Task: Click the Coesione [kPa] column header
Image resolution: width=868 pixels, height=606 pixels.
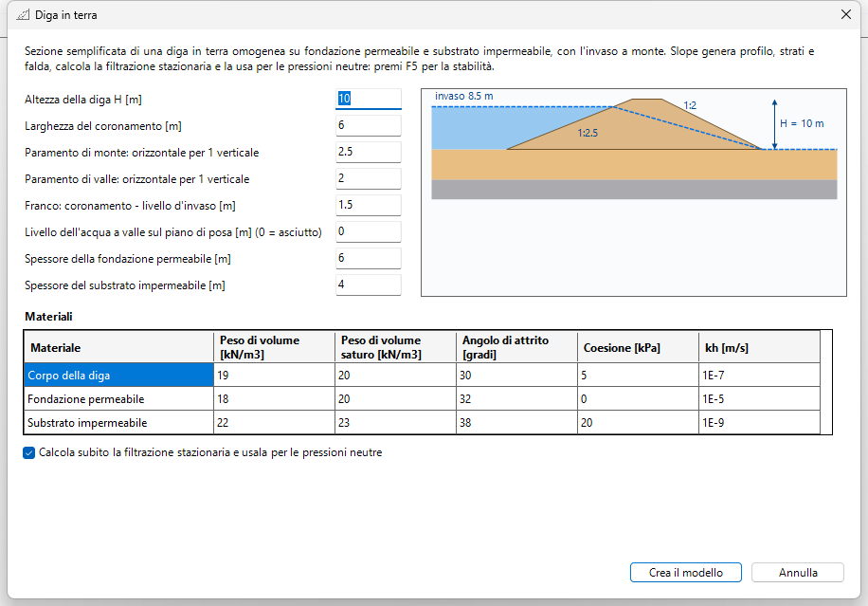Action: pyautogui.click(x=638, y=347)
